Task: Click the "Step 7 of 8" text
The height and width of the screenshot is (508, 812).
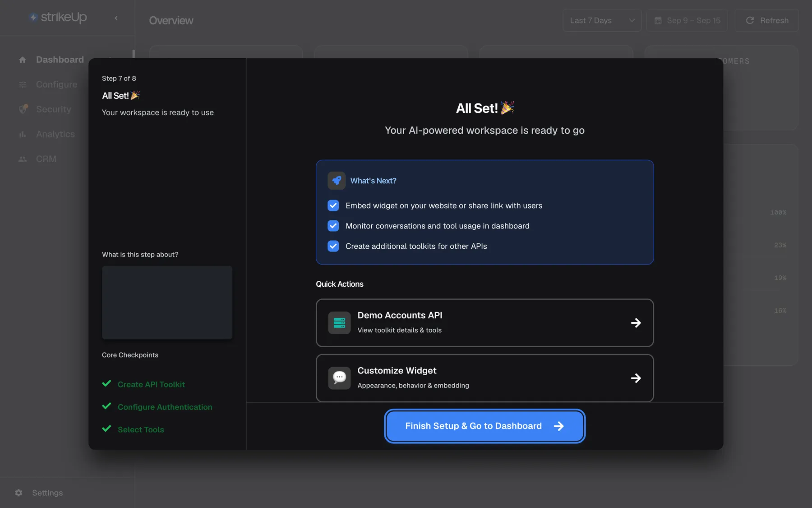Action: click(x=119, y=78)
